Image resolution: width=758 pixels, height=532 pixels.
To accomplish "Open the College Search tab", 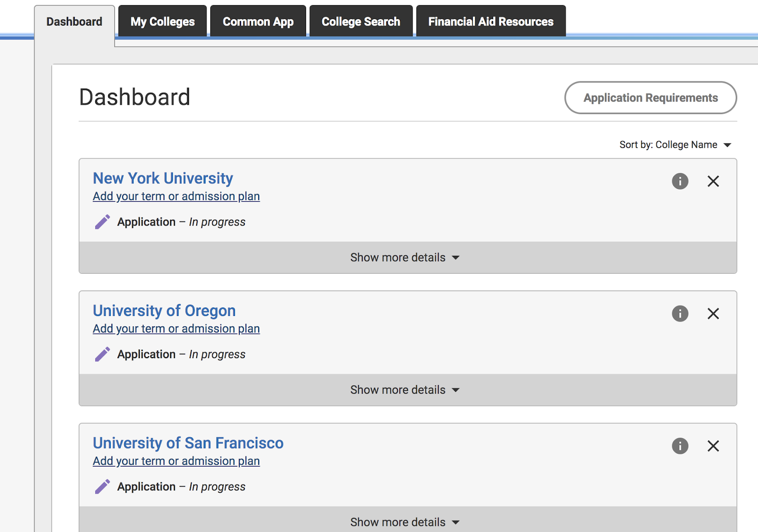I will (x=361, y=21).
